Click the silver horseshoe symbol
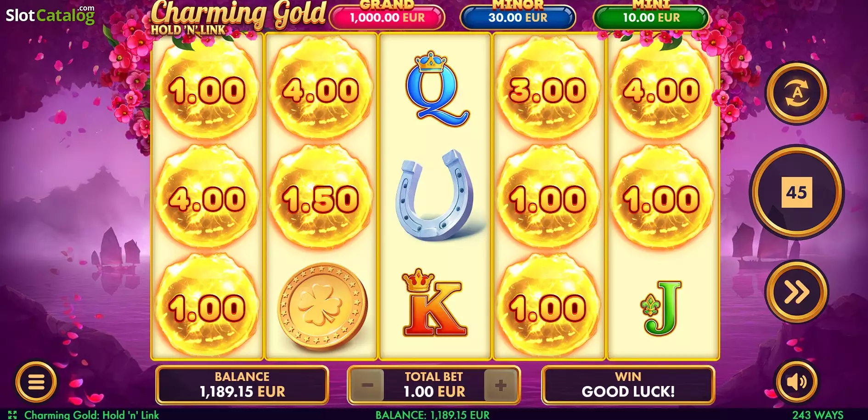The image size is (868, 420). click(x=435, y=195)
